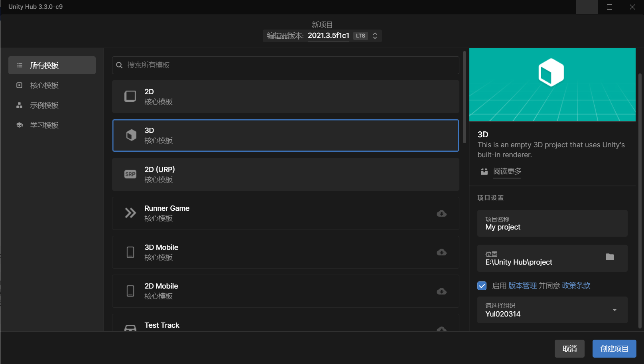
Task: Click the 3D template cube icon
Action: (x=131, y=135)
